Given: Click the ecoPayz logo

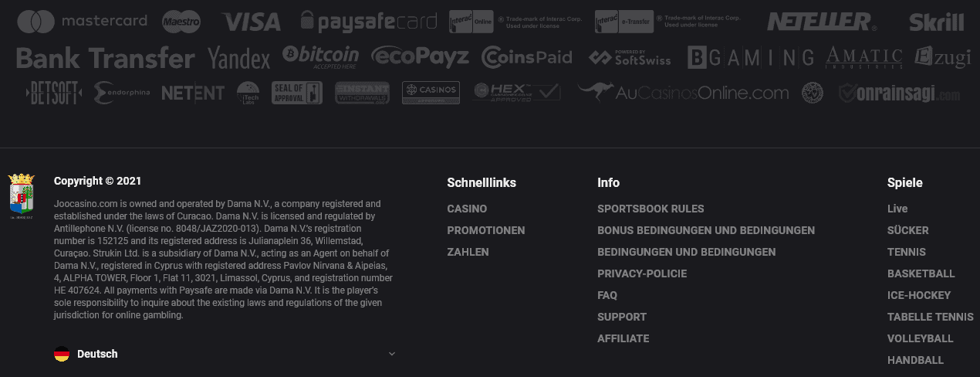Looking at the screenshot, I should (420, 56).
